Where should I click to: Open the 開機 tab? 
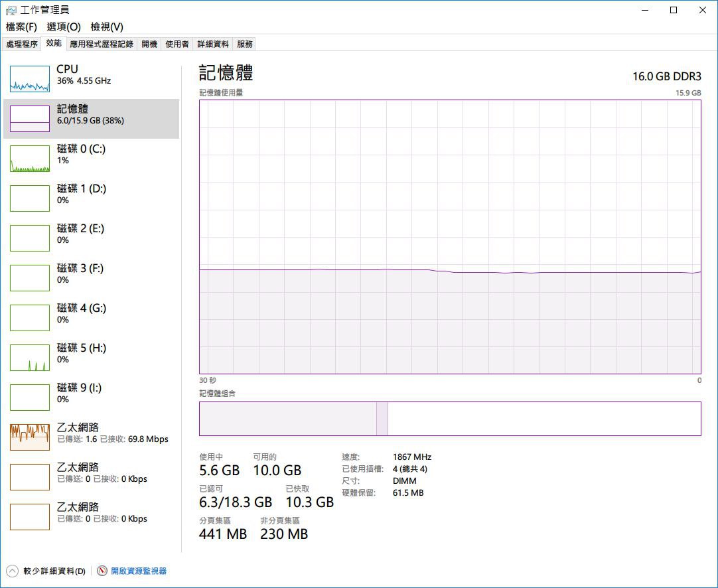coord(149,44)
